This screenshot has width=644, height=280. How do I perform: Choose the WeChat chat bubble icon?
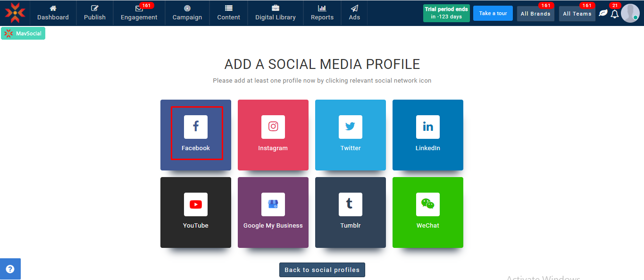[428, 204]
